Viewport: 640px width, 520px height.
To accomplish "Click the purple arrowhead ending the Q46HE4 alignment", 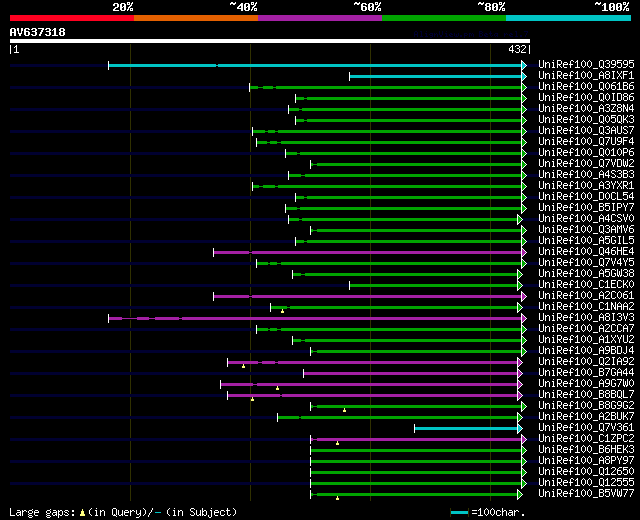I will [x=524, y=253].
